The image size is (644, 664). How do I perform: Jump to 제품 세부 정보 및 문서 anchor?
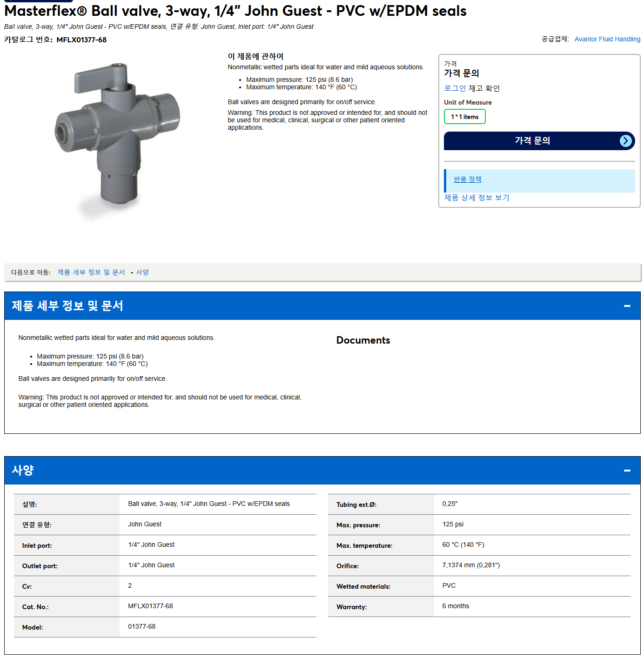pyautogui.click(x=91, y=272)
